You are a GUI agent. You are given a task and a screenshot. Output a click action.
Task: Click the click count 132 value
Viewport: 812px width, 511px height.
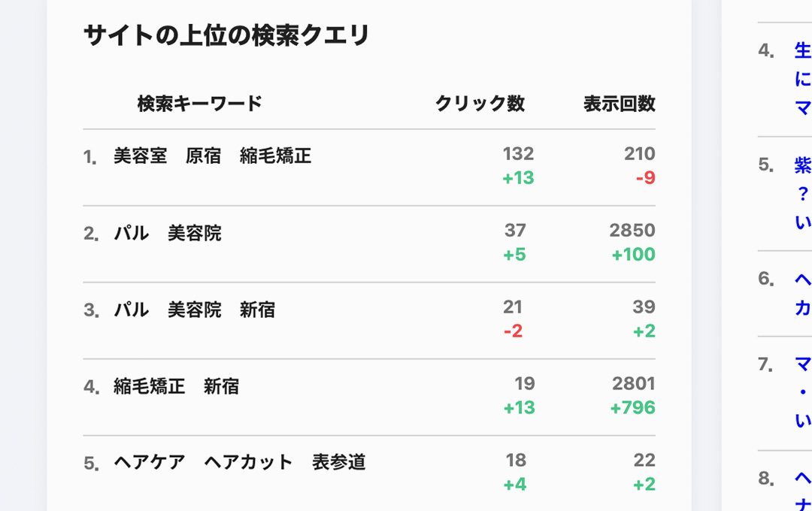[518, 153]
